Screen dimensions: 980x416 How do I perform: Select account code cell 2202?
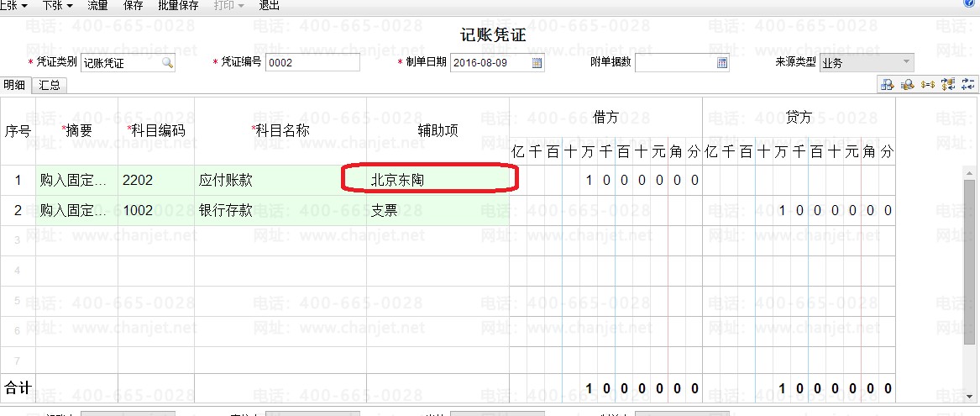click(x=156, y=181)
